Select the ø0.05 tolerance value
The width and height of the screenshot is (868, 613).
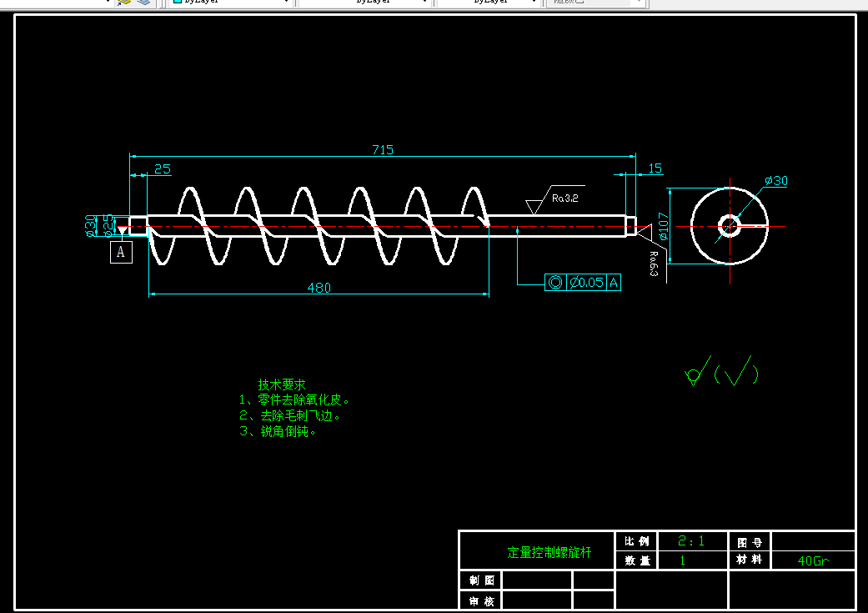click(x=586, y=283)
